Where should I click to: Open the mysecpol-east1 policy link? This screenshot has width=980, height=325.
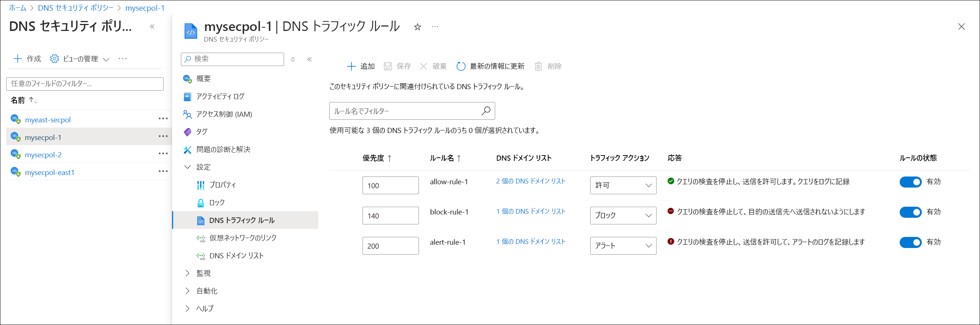[49, 172]
